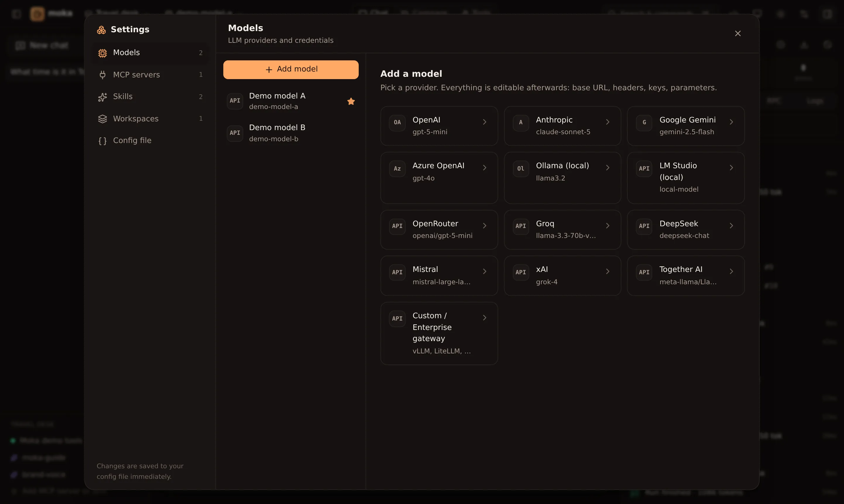Click the "openai/gpt-5-mini" text

442,236
